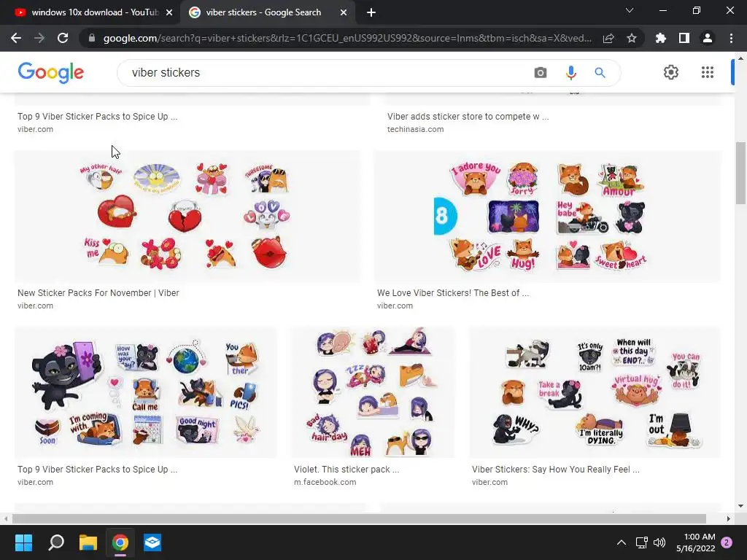
Task: Open We Love Viber Stickers! The Best of link
Action: (x=453, y=293)
